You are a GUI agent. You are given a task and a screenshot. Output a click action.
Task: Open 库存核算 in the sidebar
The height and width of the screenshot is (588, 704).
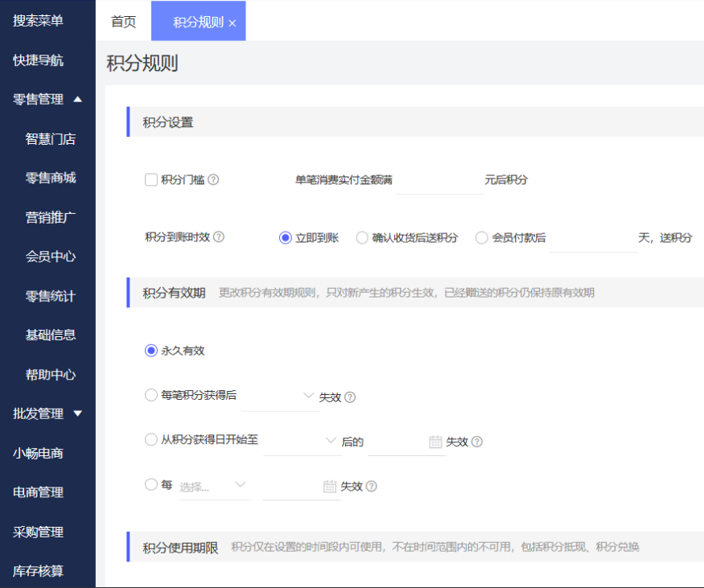[x=38, y=570]
